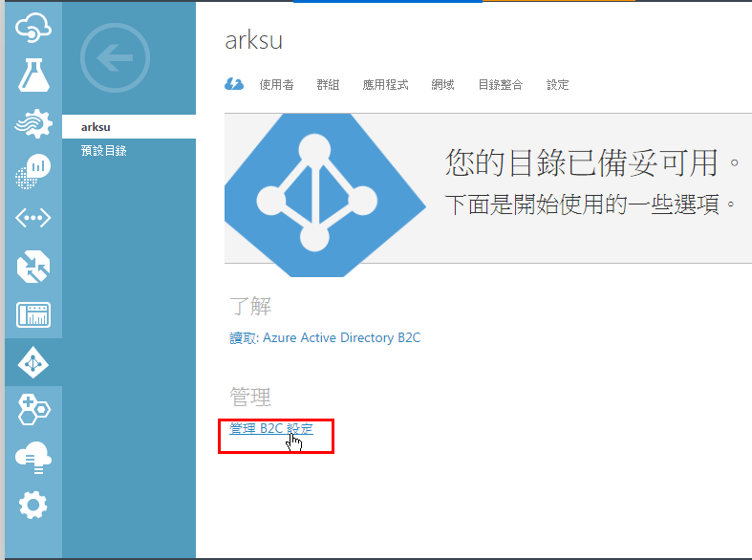Screen dimensions: 752x560
Task: Select the arksu directory in the list
Action: (x=129, y=127)
